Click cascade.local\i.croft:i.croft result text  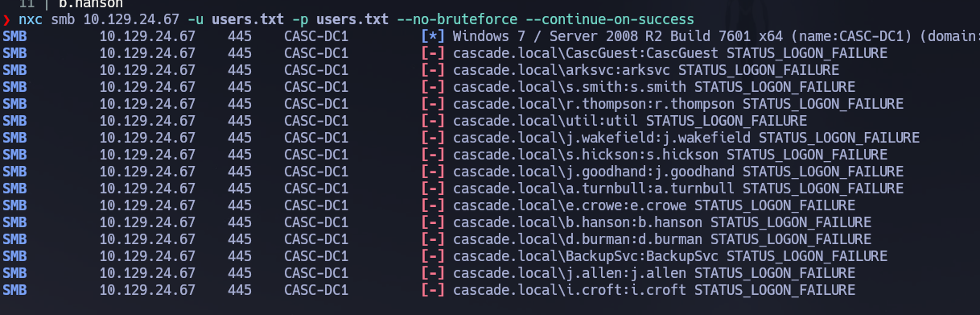(570, 290)
